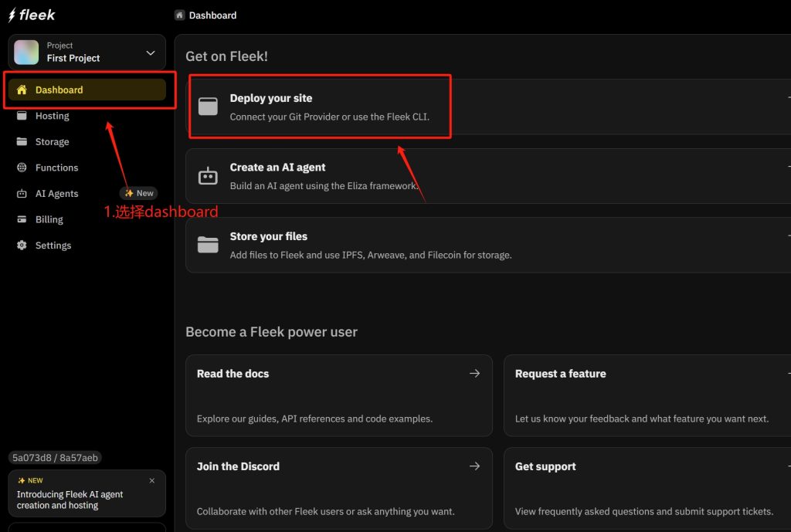Click the Create an AI agent robot icon
The height and width of the screenshot is (532, 791).
tap(208, 176)
